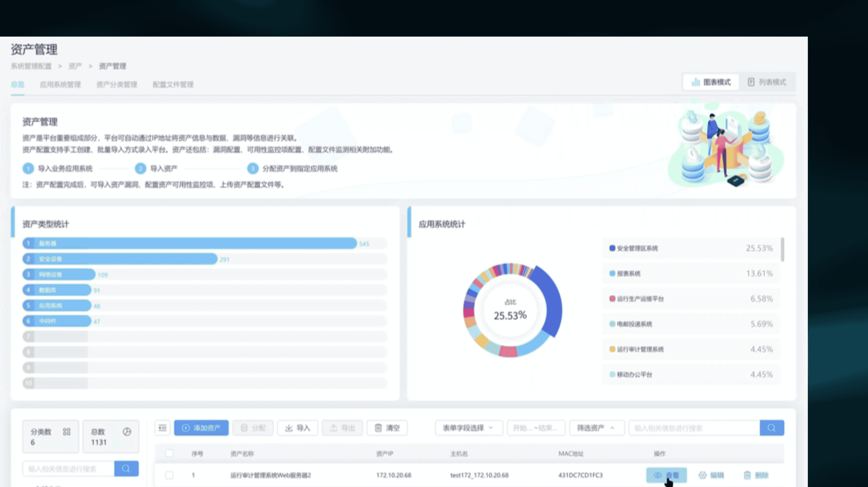Image resolution: width=868 pixels, height=487 pixels.
Task: Focus the asset table search input
Action: (694, 428)
